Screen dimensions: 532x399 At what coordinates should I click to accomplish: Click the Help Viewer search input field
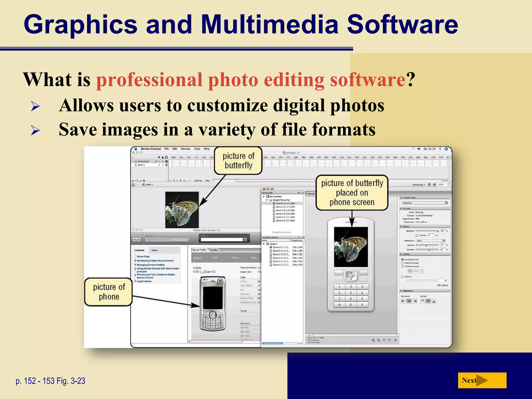[x=221, y=240]
